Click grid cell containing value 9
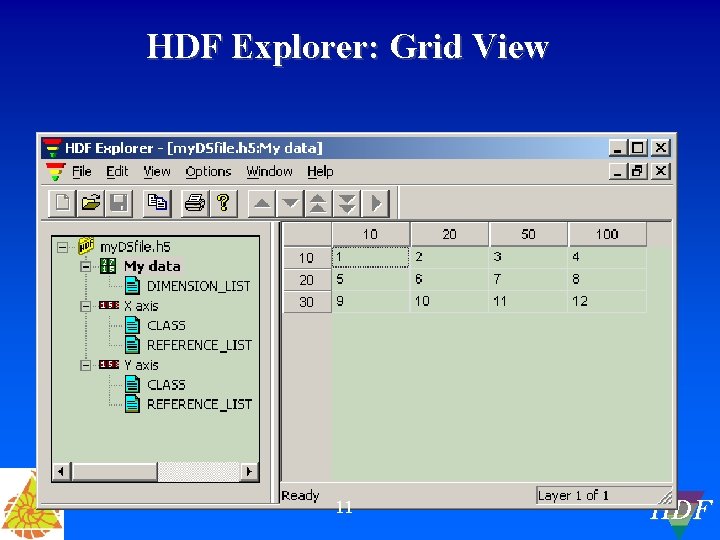 coord(370,302)
